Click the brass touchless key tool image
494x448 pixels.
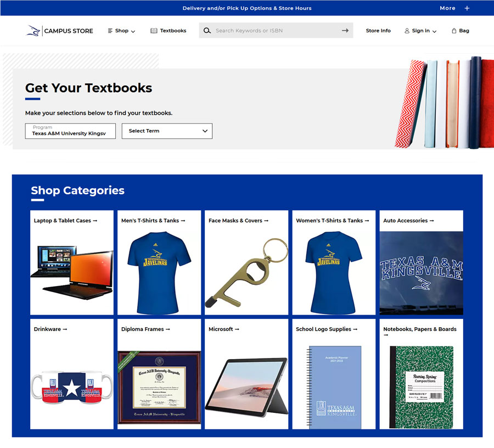246,273
